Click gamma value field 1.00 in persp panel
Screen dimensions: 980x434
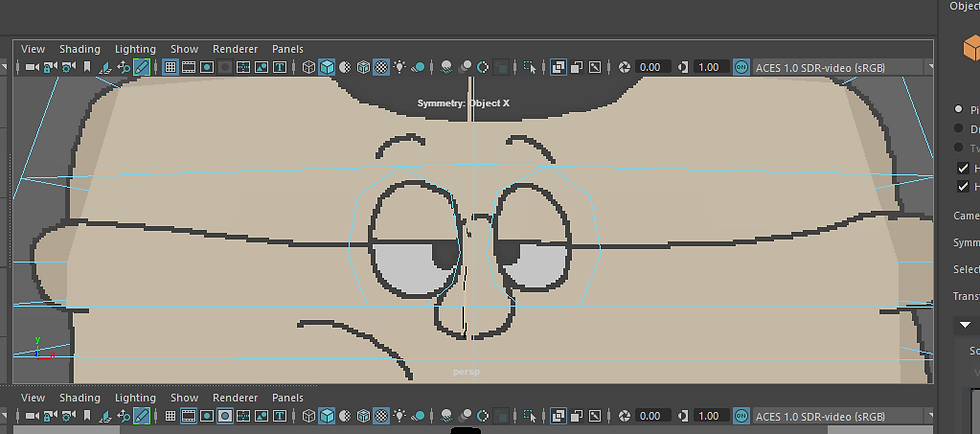tap(711, 67)
